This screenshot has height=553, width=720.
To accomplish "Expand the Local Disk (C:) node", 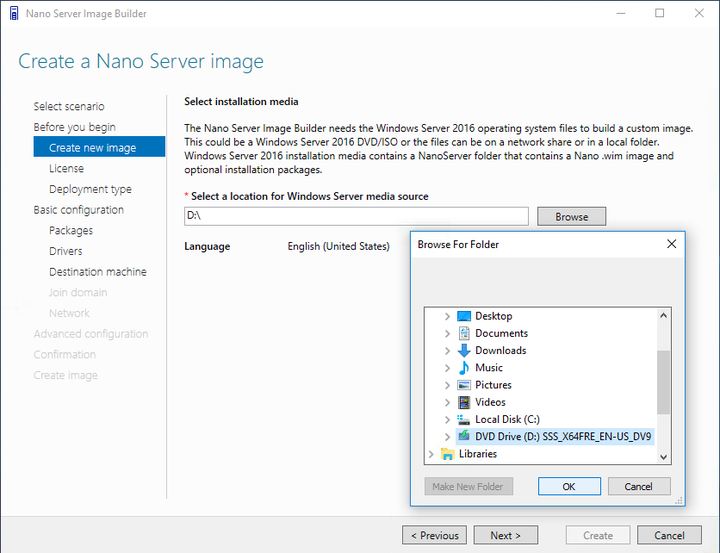I will click(447, 419).
